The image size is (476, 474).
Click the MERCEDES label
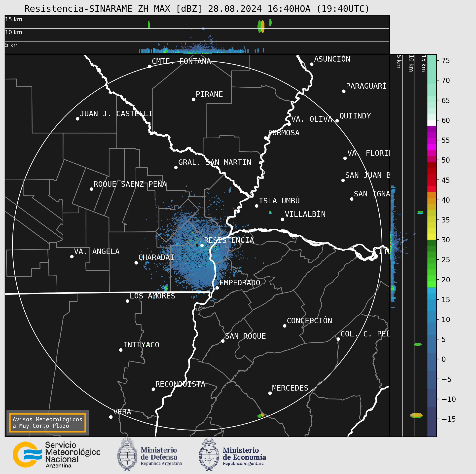[290, 388]
